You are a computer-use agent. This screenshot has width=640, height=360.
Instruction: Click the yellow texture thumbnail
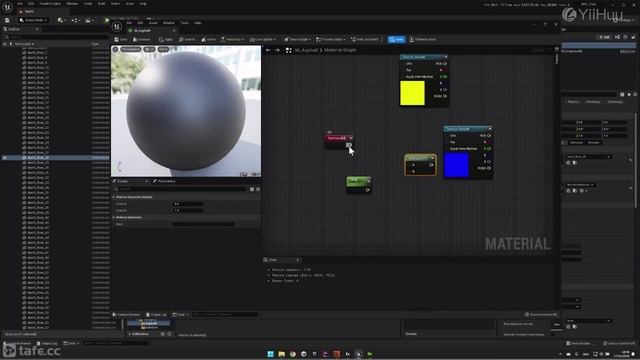tap(412, 93)
